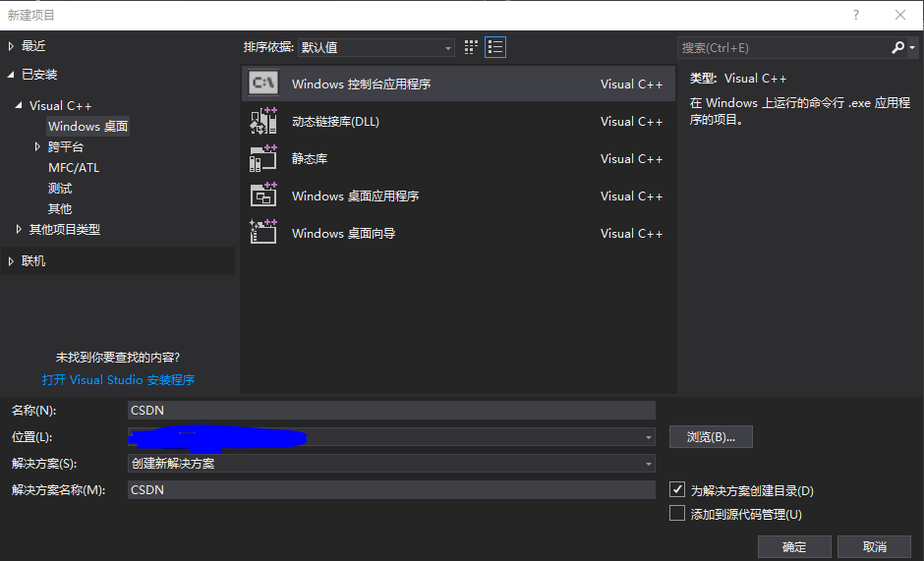924x561 pixels.
Task: Uncheck 为解决方案创建目录 checkbox
Action: click(676, 489)
